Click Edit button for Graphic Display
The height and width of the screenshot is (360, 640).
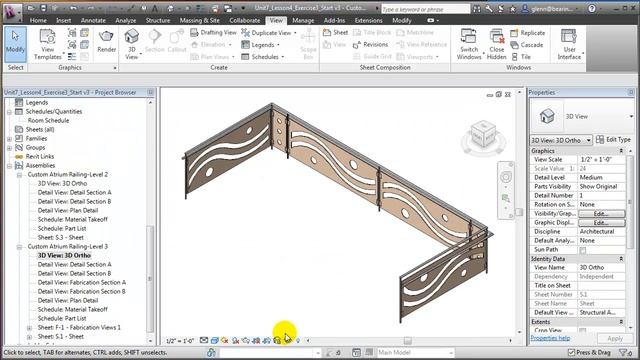click(x=601, y=222)
